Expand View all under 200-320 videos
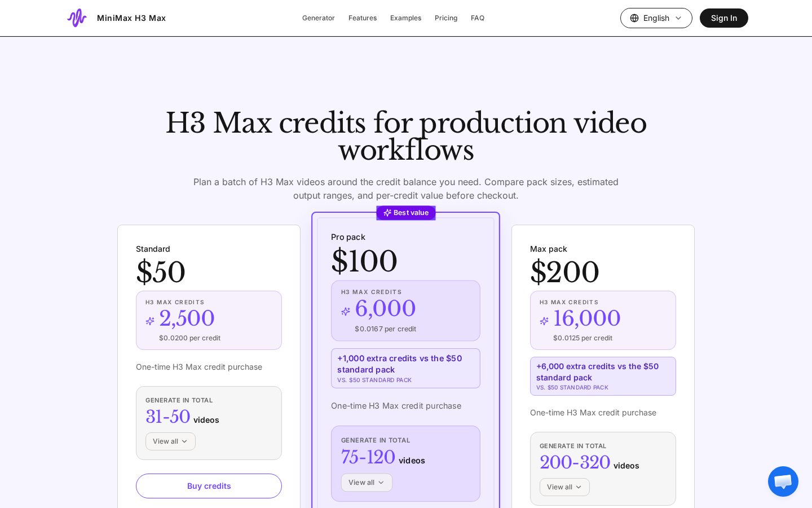The image size is (812, 508). point(564,487)
